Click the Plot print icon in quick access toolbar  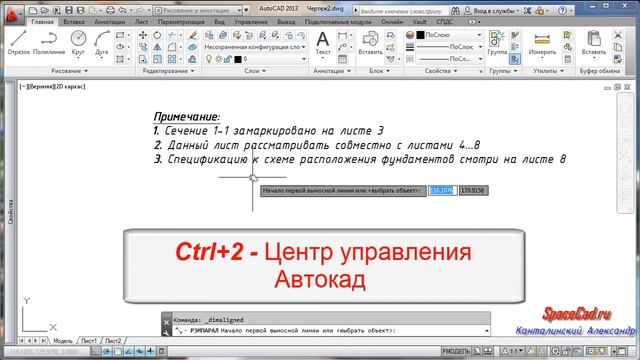(110, 10)
